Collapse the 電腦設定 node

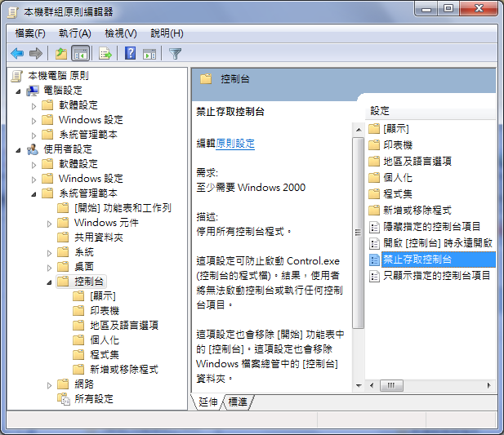pyautogui.click(x=18, y=91)
